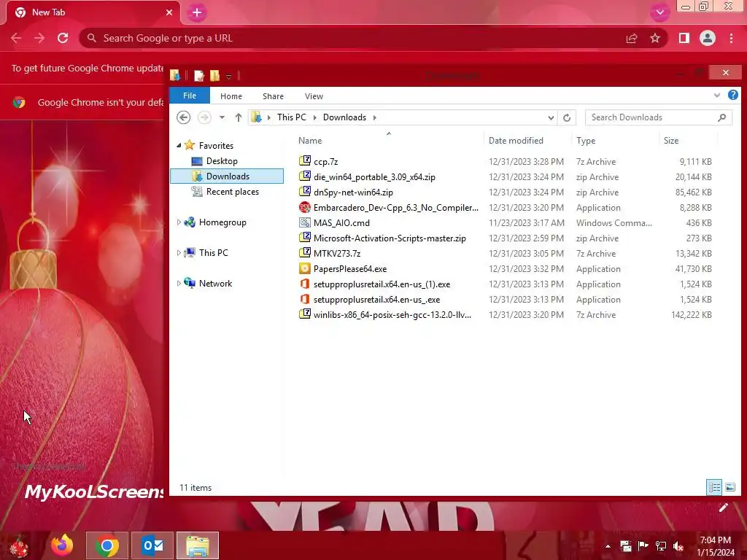The width and height of the screenshot is (747, 560).
Task: Select the MTKV273.7z archive icon
Action: [x=305, y=253]
